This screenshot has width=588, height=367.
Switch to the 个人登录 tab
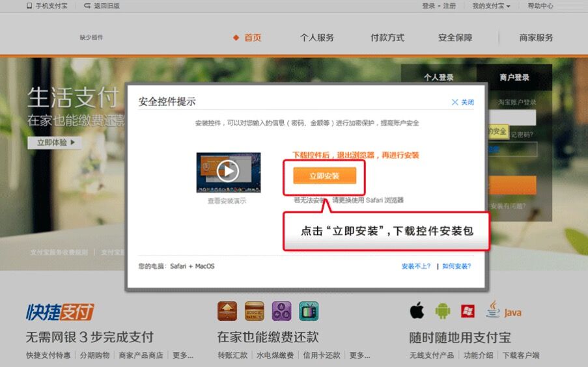click(439, 77)
